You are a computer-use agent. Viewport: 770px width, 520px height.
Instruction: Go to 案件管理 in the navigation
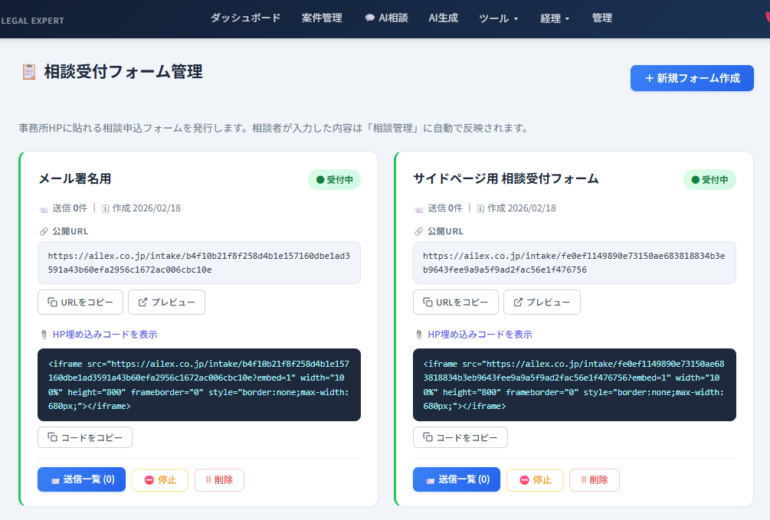tap(322, 18)
